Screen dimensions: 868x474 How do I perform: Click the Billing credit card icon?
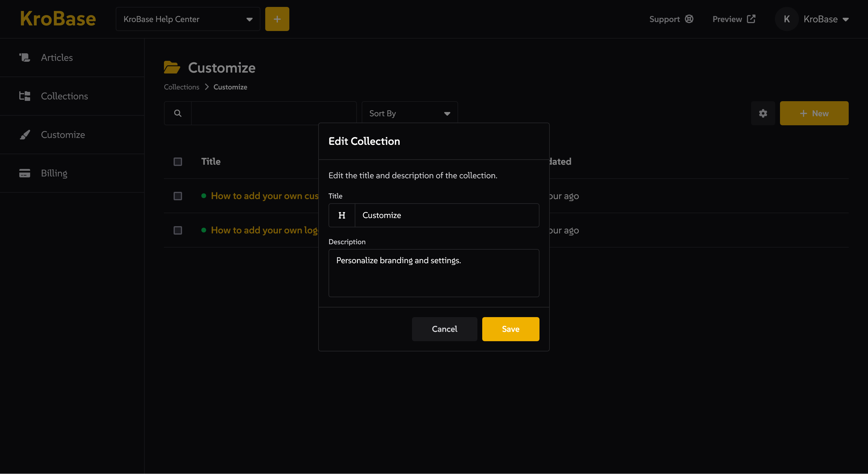[25, 173]
